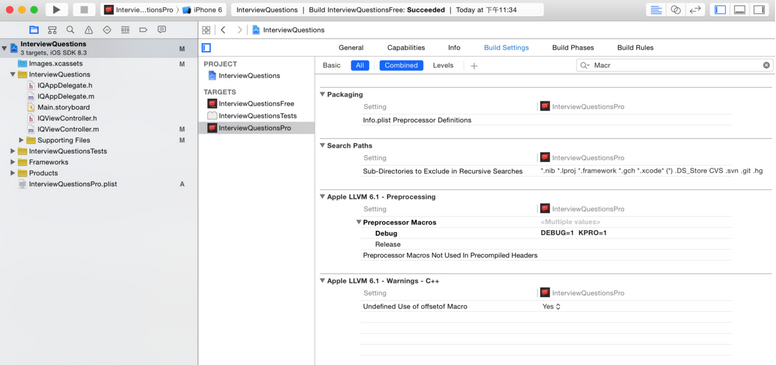Switch to the Capabilities tab
The image size is (776, 365).
[x=406, y=47]
